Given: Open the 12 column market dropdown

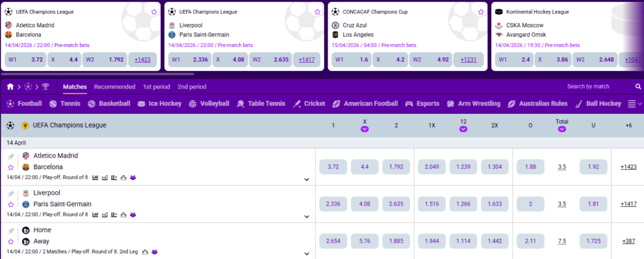Looking at the screenshot, I should pyautogui.click(x=464, y=129).
